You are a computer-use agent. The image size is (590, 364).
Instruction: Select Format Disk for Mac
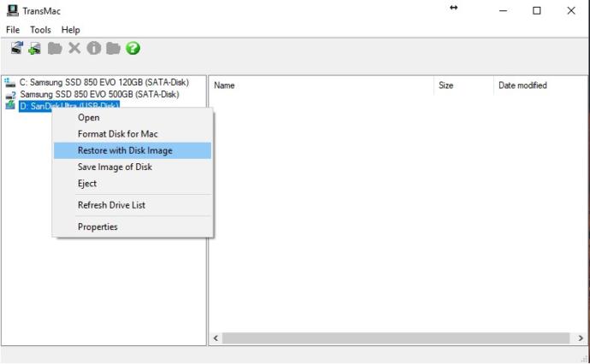(133, 134)
